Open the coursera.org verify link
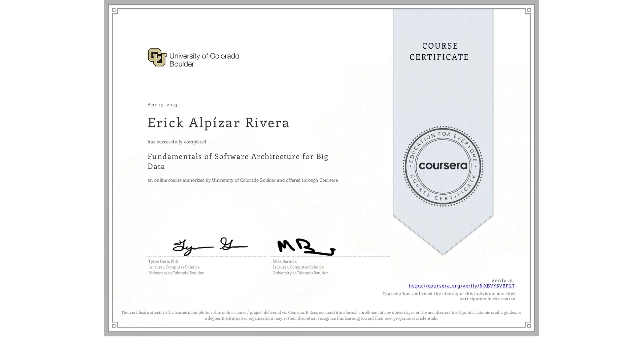 pyautogui.click(x=462, y=286)
